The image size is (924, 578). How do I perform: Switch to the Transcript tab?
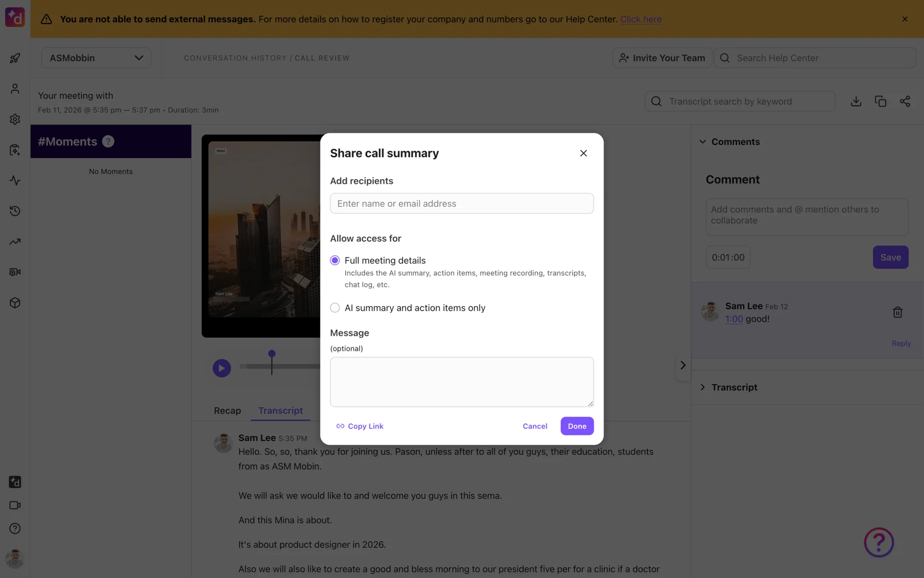point(280,410)
